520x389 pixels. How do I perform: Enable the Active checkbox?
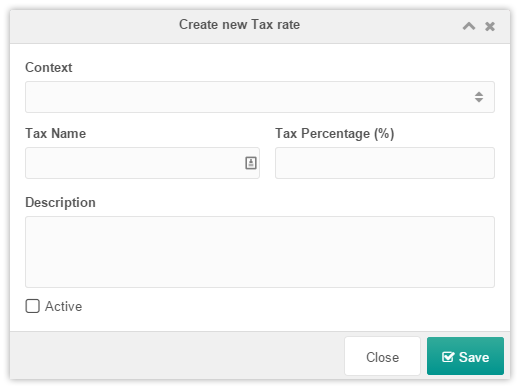(33, 306)
